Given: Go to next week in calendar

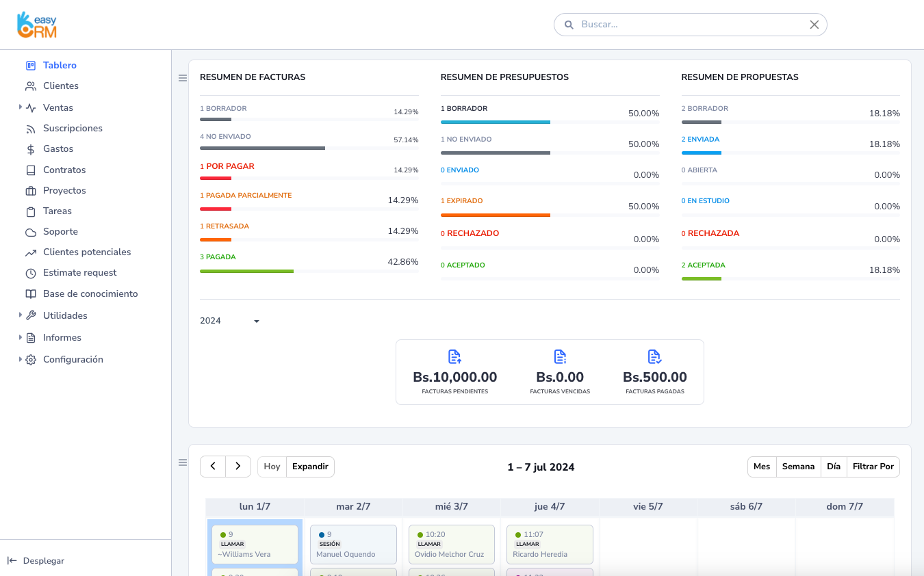Looking at the screenshot, I should pos(238,467).
